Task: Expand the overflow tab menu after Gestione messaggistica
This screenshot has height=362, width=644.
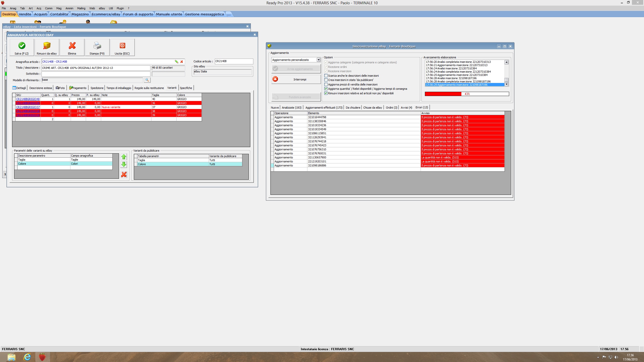Action: tap(229, 14)
